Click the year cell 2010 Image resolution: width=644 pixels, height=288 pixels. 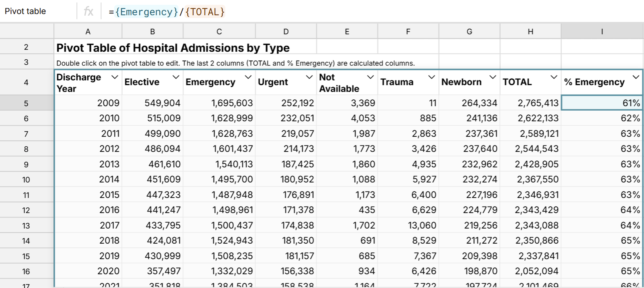(88, 118)
